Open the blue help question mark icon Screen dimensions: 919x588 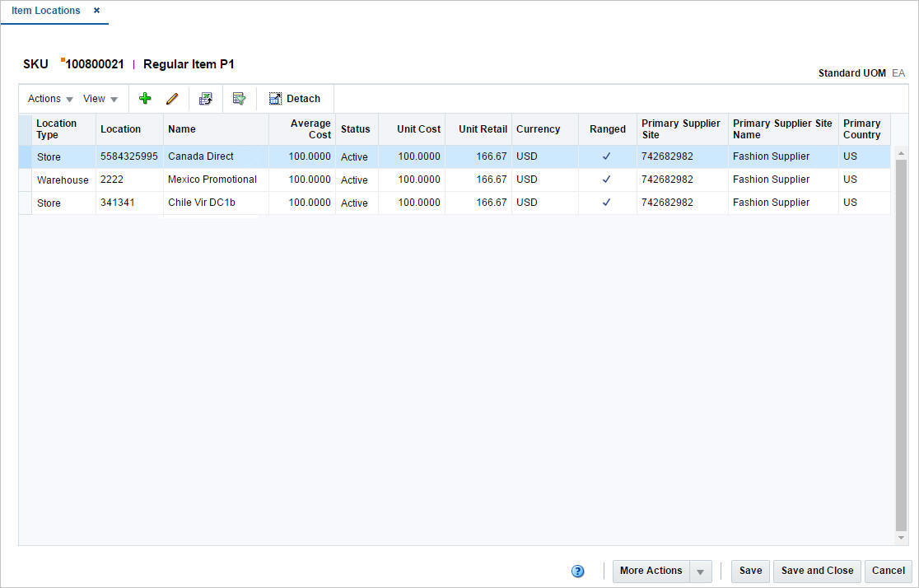pos(577,571)
